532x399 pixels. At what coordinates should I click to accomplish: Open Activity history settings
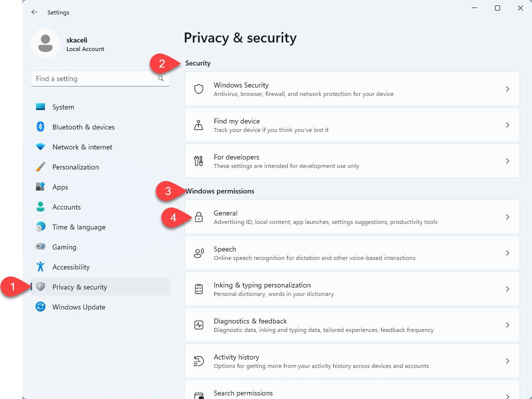tap(352, 361)
